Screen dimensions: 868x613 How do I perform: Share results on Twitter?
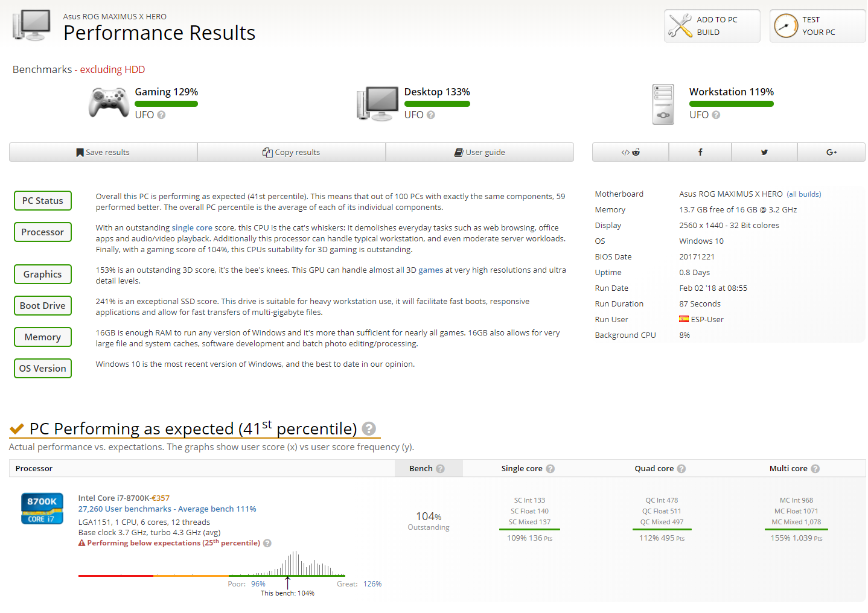coord(764,152)
